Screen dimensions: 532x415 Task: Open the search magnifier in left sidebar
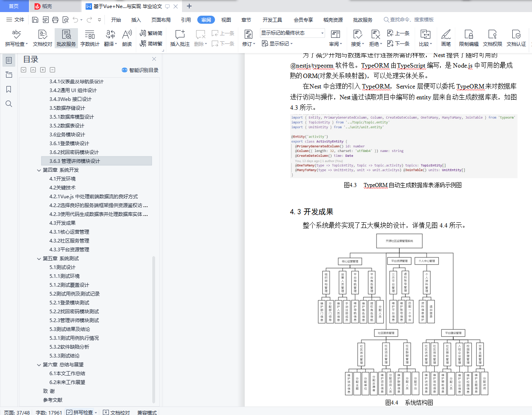[x=9, y=104]
